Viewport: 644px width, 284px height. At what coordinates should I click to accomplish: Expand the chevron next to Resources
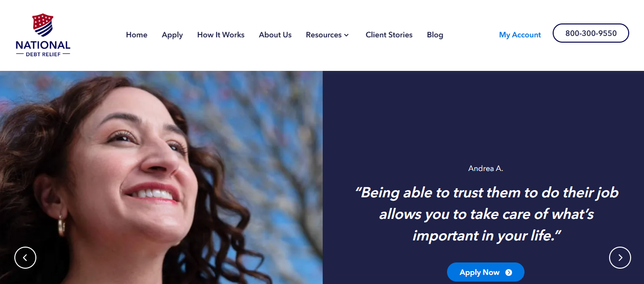[347, 35]
